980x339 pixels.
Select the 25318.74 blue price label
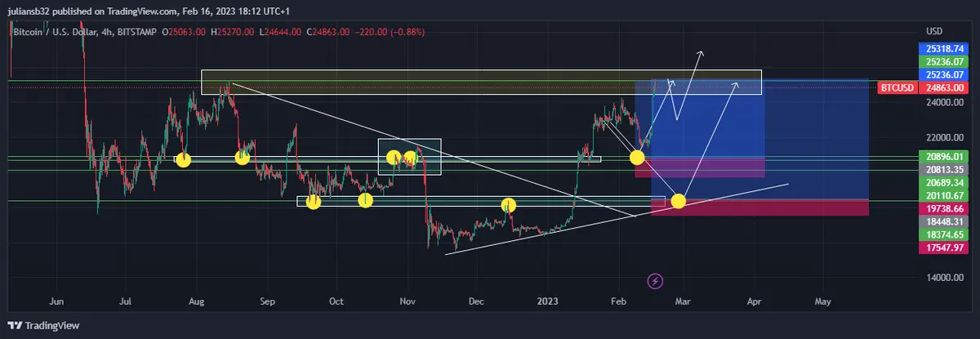(942, 48)
